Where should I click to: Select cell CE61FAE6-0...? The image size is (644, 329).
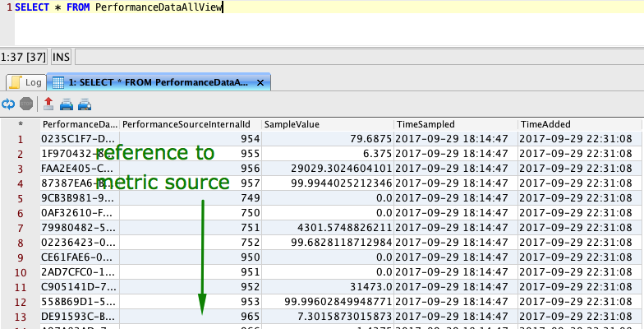coord(80,257)
